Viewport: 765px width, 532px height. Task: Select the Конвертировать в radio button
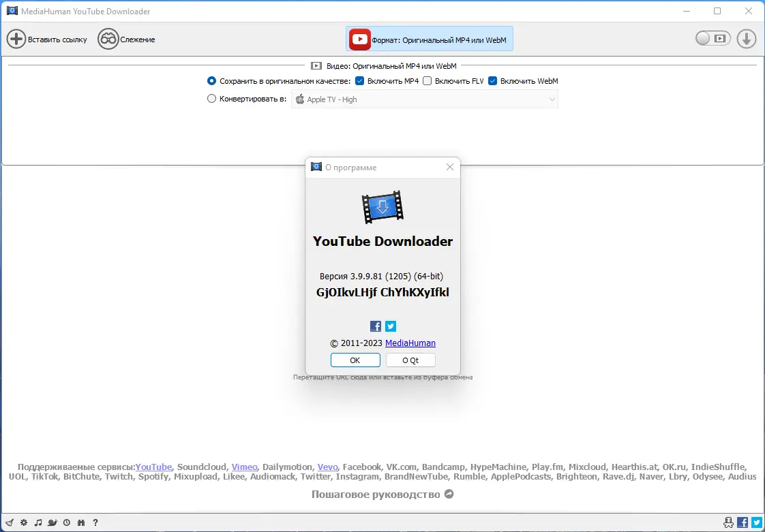[x=212, y=99]
